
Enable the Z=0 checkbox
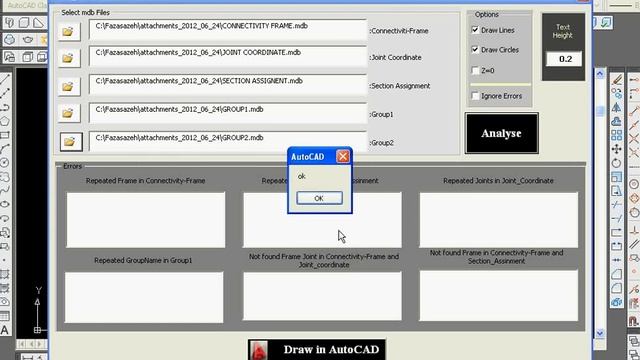475,71
